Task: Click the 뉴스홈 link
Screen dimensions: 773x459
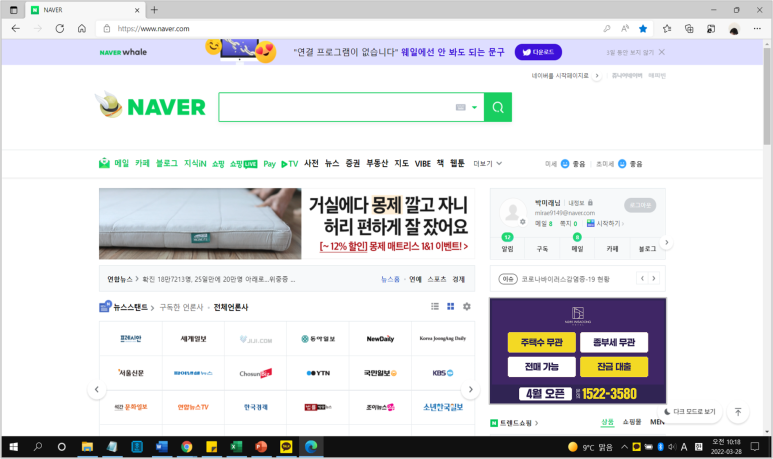Action: (x=390, y=279)
